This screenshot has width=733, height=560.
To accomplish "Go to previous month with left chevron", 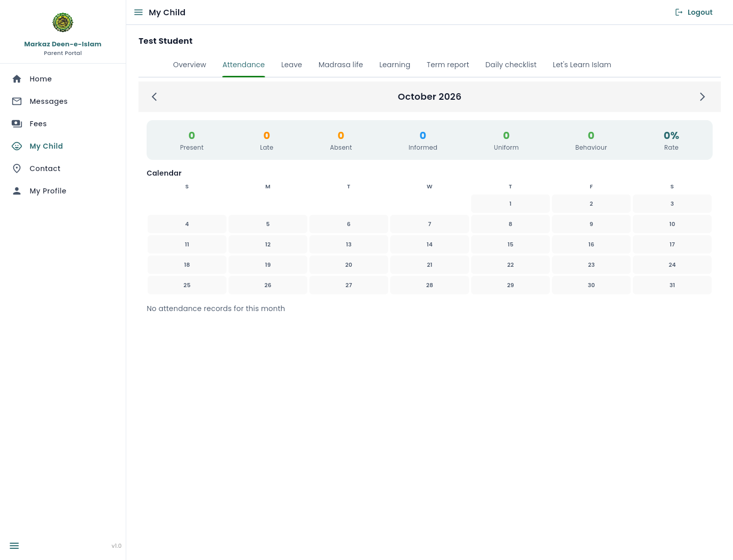I will point(154,97).
